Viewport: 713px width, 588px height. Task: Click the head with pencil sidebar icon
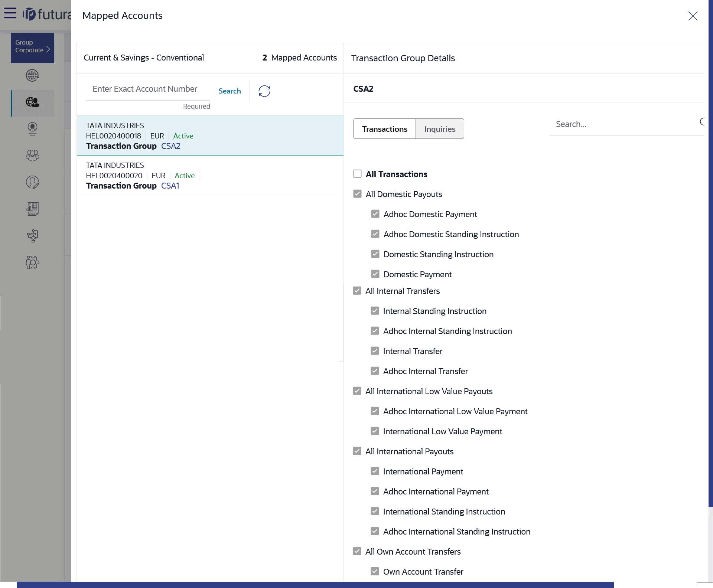point(32,182)
